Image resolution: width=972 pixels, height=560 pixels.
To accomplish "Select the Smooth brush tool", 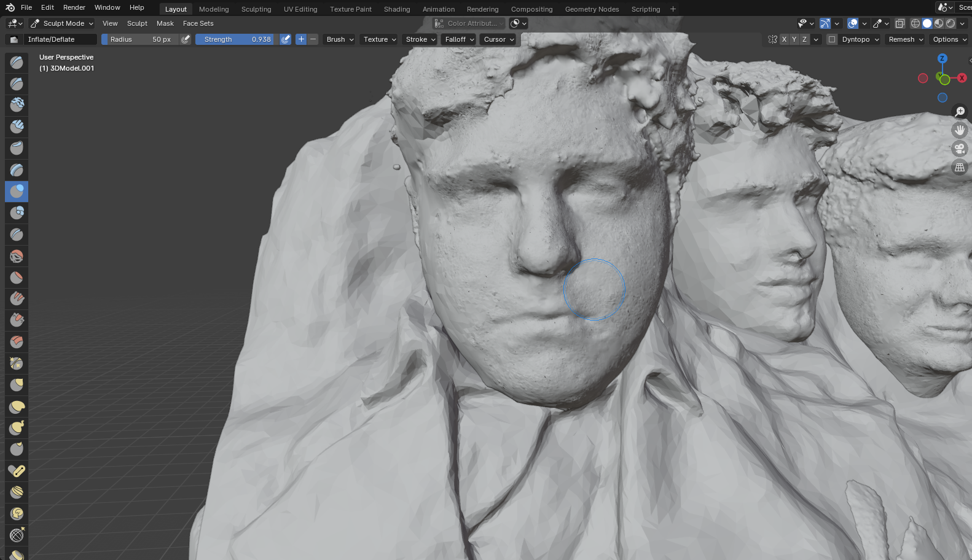I will coord(17,256).
